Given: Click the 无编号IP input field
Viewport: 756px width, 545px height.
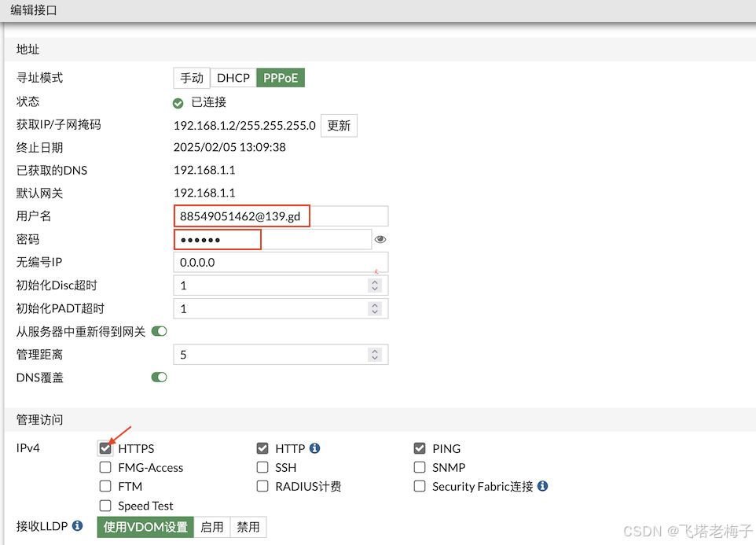Looking at the screenshot, I should [281, 263].
